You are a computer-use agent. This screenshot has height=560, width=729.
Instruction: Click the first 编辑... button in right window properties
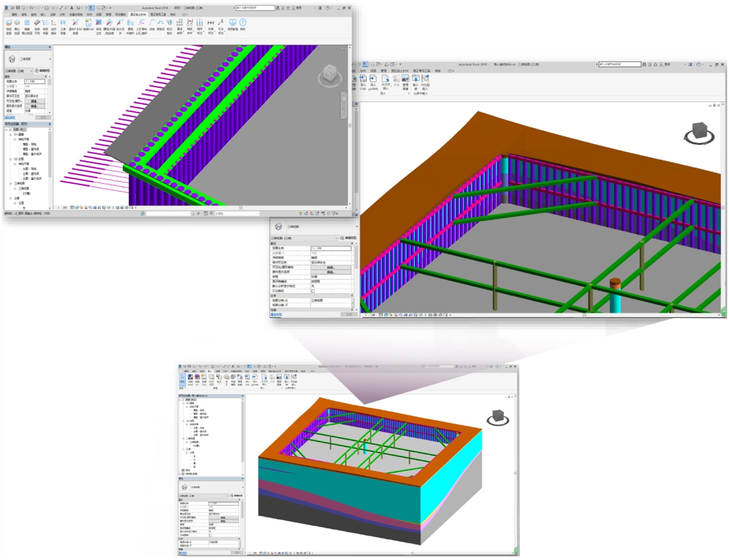[330, 267]
